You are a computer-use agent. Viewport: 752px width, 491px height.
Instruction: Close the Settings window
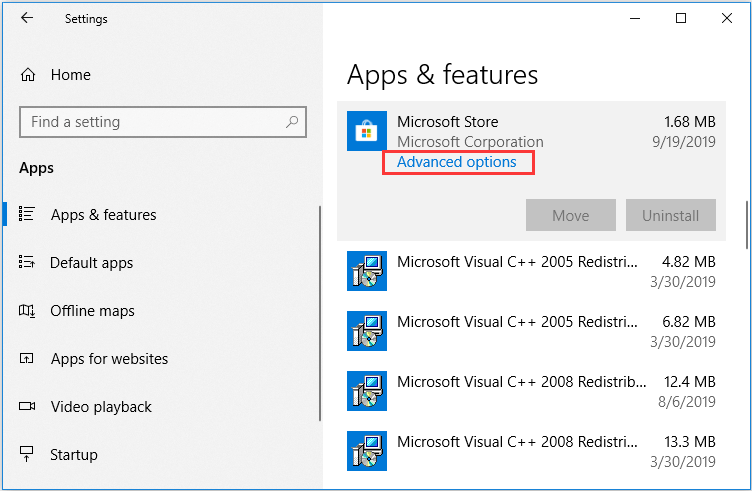727,18
